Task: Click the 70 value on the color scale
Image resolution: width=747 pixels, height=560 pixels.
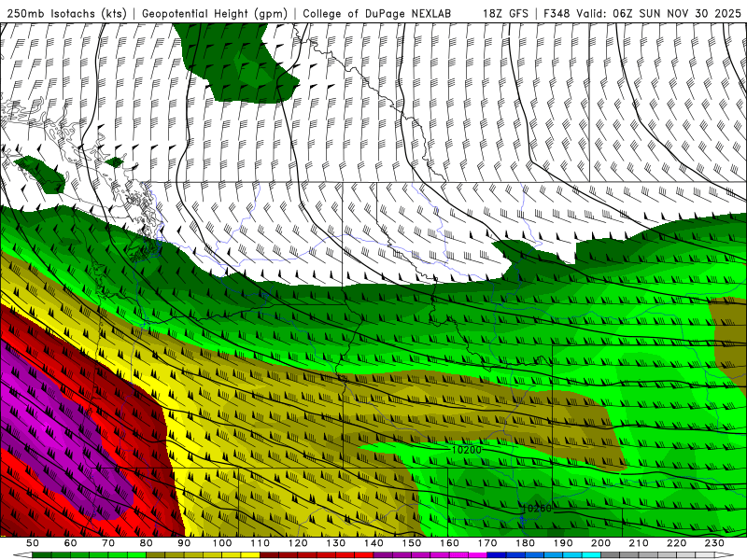Action: pos(108,543)
